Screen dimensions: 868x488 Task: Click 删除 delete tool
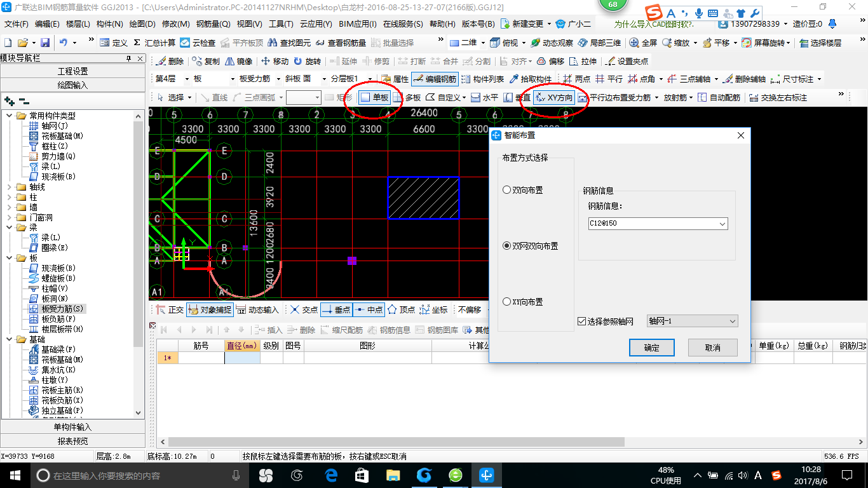[170, 62]
